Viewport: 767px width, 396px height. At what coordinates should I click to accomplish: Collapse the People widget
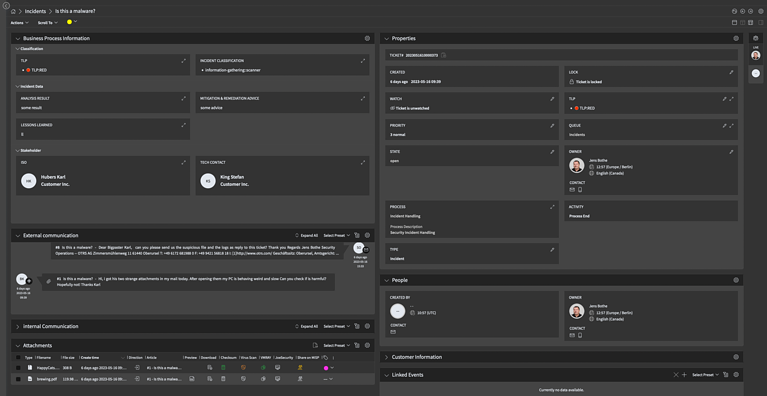point(386,280)
